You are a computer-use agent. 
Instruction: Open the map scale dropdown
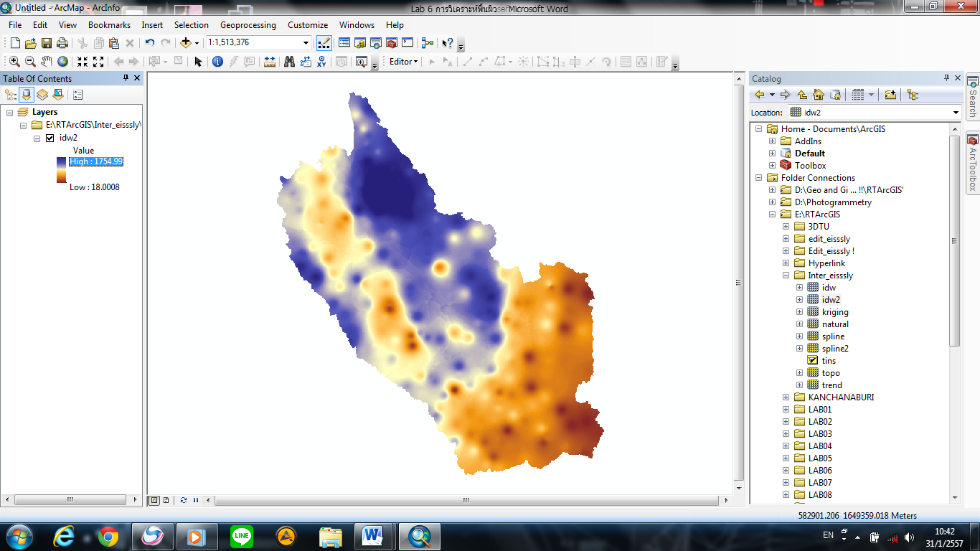point(306,43)
